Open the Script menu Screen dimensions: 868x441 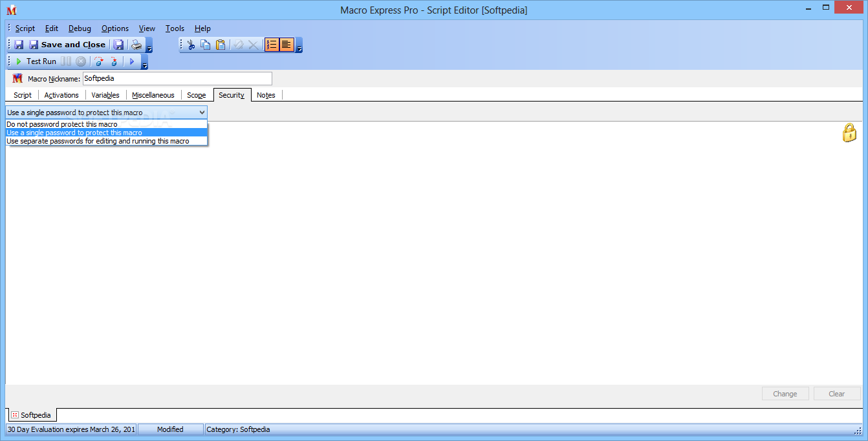[25, 28]
